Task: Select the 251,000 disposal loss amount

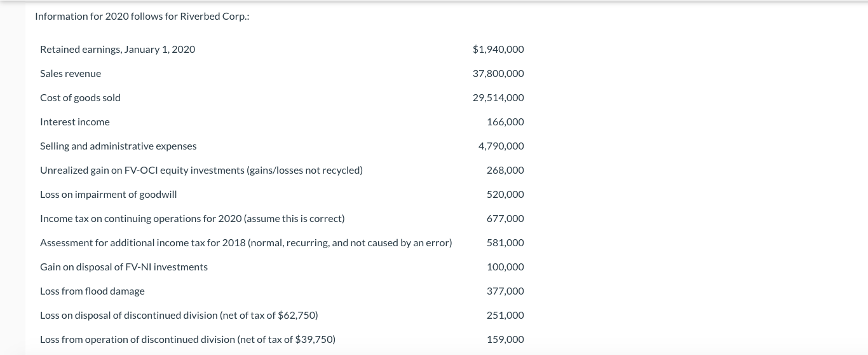Action: point(505,316)
